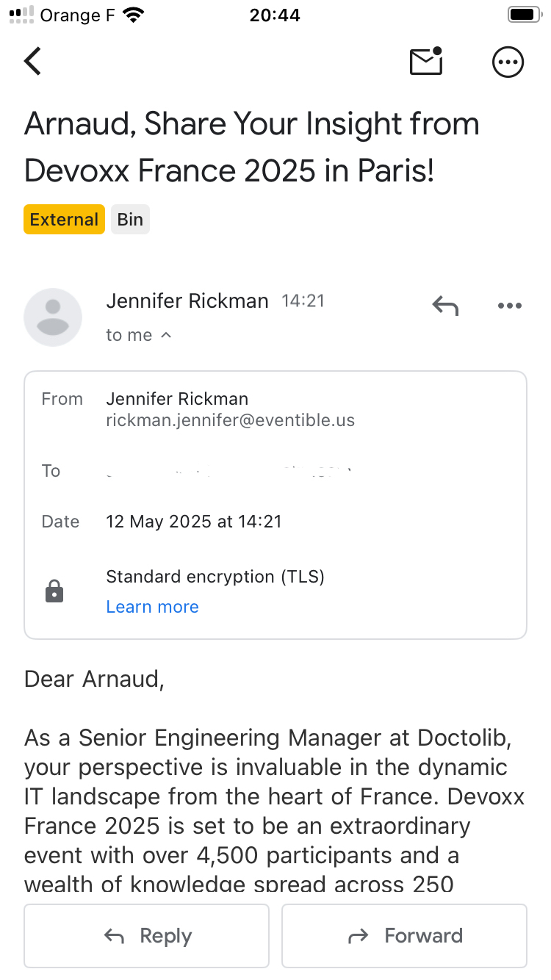Viewport: 551px width, 980px height.
Task: Tap the Bin label under subject
Action: [130, 220]
